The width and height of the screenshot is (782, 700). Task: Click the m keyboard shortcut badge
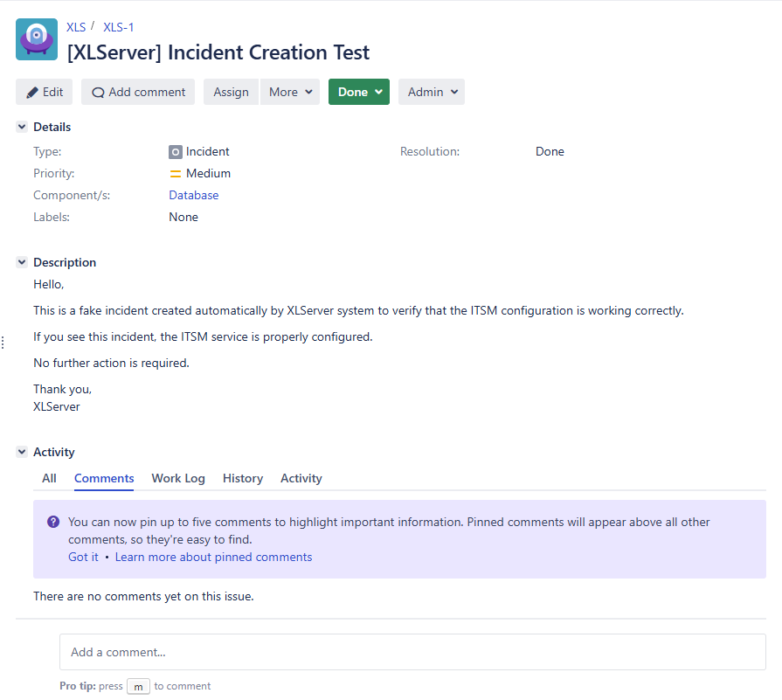point(138,686)
